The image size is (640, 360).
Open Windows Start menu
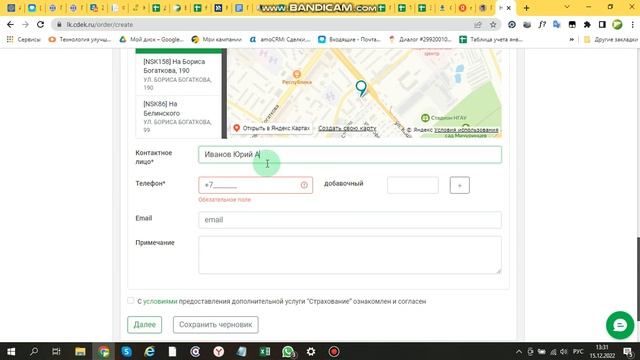(11, 351)
